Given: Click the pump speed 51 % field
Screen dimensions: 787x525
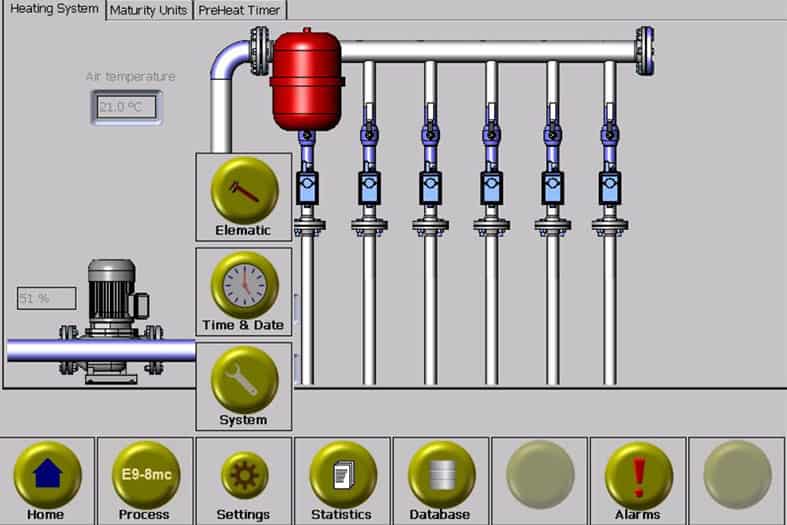Looking at the screenshot, I should 46,298.
